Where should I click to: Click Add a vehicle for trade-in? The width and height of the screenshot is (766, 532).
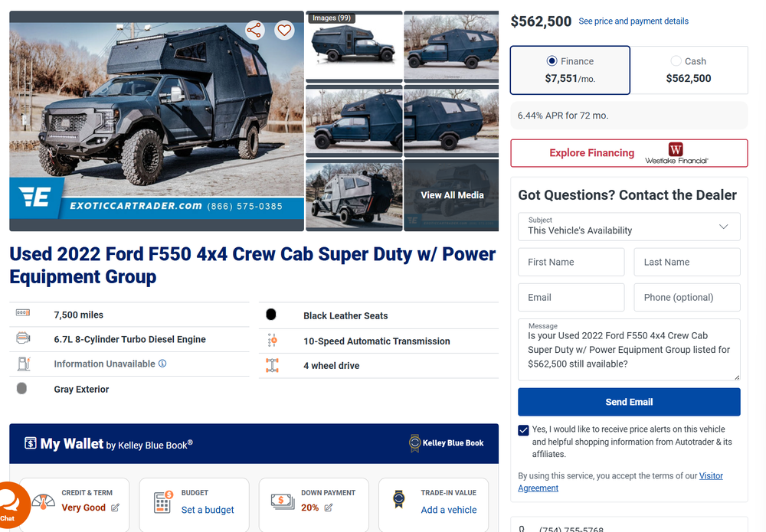[449, 510]
